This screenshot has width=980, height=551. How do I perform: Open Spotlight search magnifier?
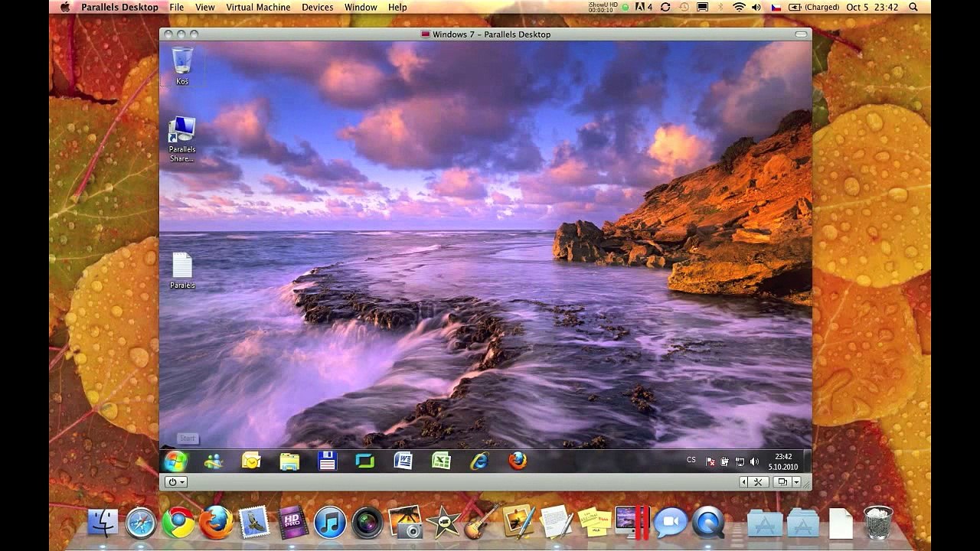pyautogui.click(x=913, y=7)
